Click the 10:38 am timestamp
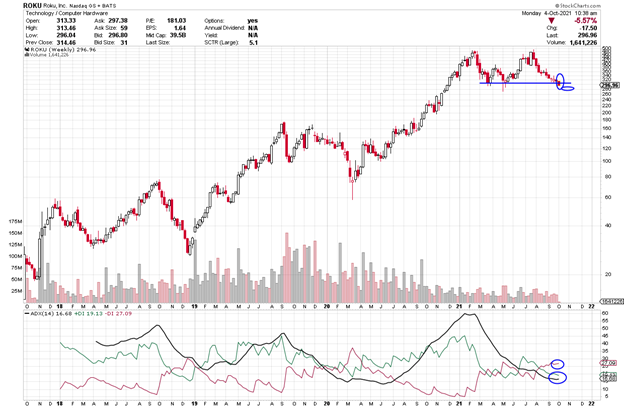The image size is (624, 408). coord(586,13)
